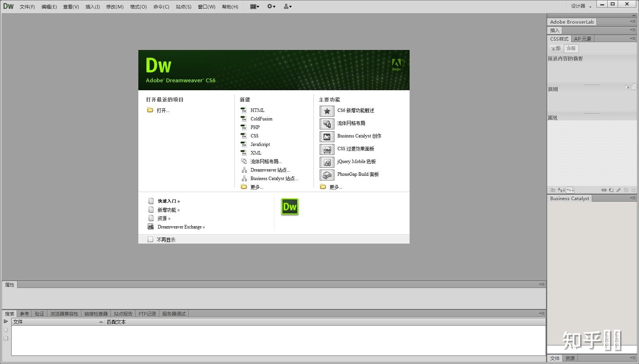
Task: Switch to the 链接检查器 tab
Action: pos(96,314)
